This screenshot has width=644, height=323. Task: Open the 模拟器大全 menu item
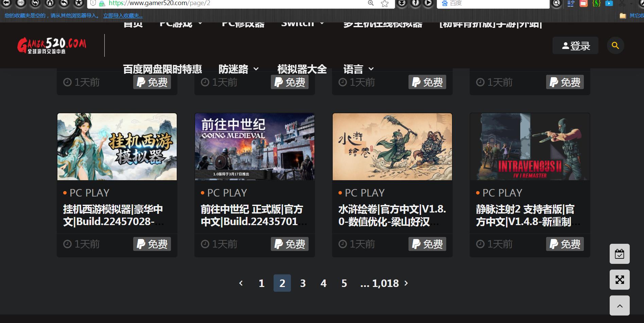pyautogui.click(x=301, y=69)
